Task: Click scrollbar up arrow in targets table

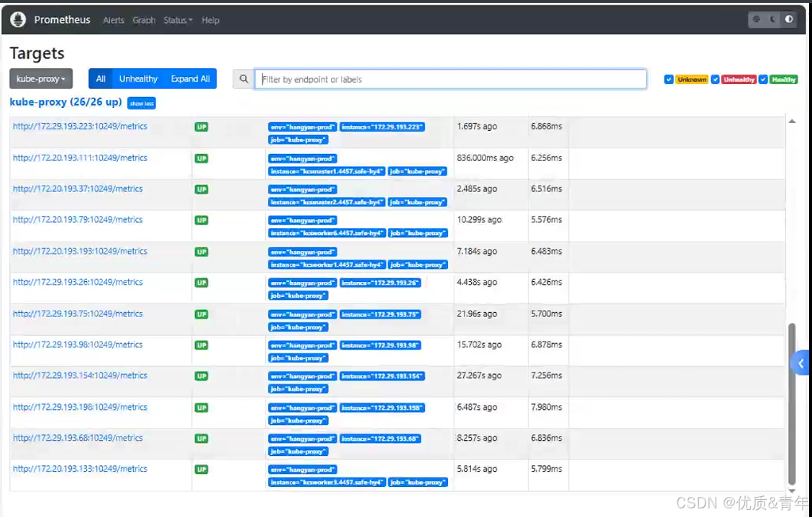Action: coord(792,121)
